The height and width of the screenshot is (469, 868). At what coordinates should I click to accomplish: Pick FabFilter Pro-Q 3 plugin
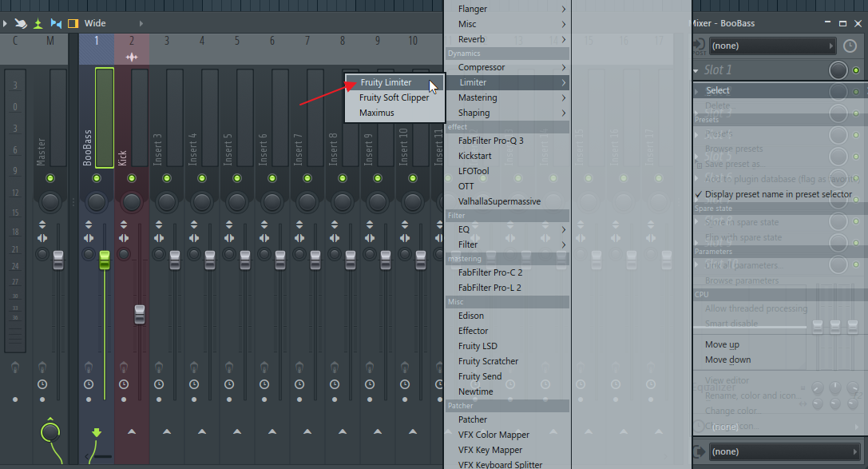pyautogui.click(x=508, y=141)
